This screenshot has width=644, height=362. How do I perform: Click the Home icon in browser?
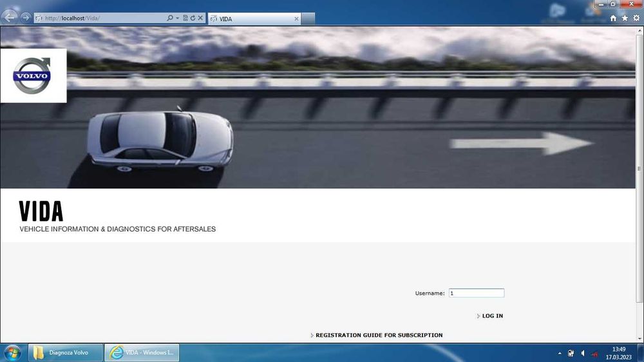coord(613,18)
